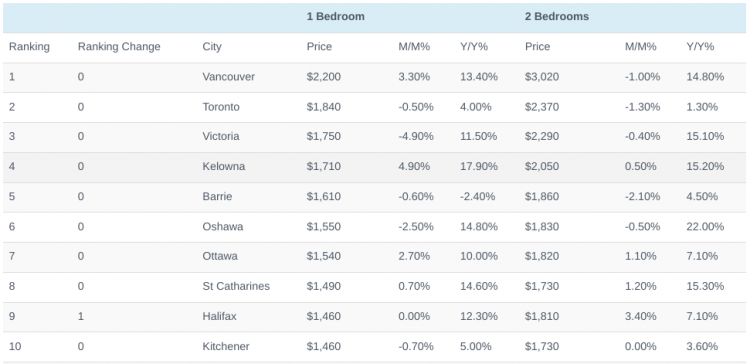Screen dimensions: 750x364
Task: Click the City column header
Action: pyautogui.click(x=212, y=47)
